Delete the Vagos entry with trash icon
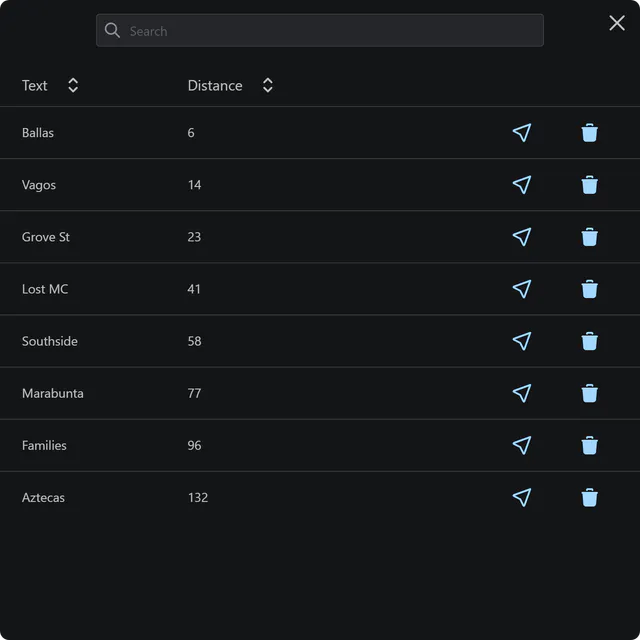 [589, 185]
